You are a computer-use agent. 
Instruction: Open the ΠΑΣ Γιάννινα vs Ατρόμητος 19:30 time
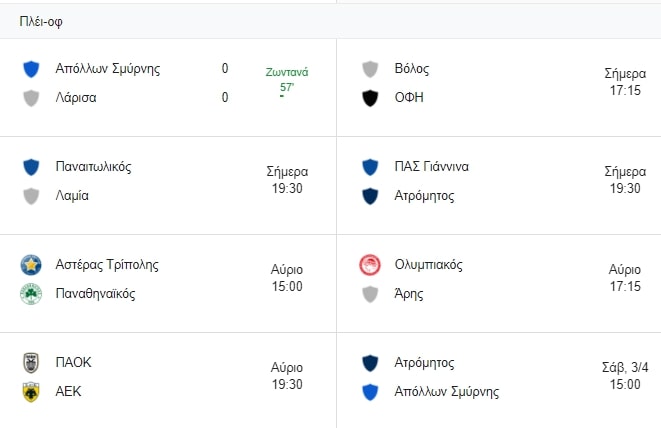tap(625, 180)
